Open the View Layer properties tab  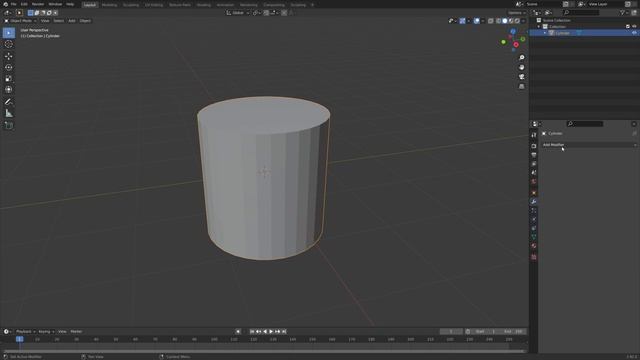pyautogui.click(x=534, y=164)
